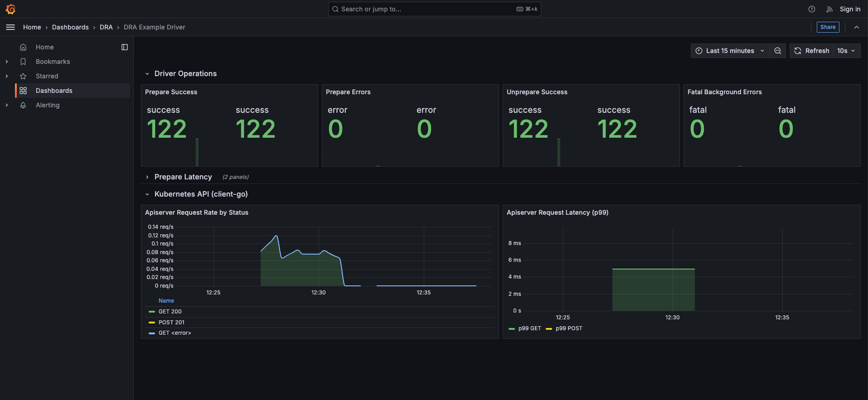
Task: Click the Alerting bell icon in sidebar
Action: pyautogui.click(x=23, y=105)
